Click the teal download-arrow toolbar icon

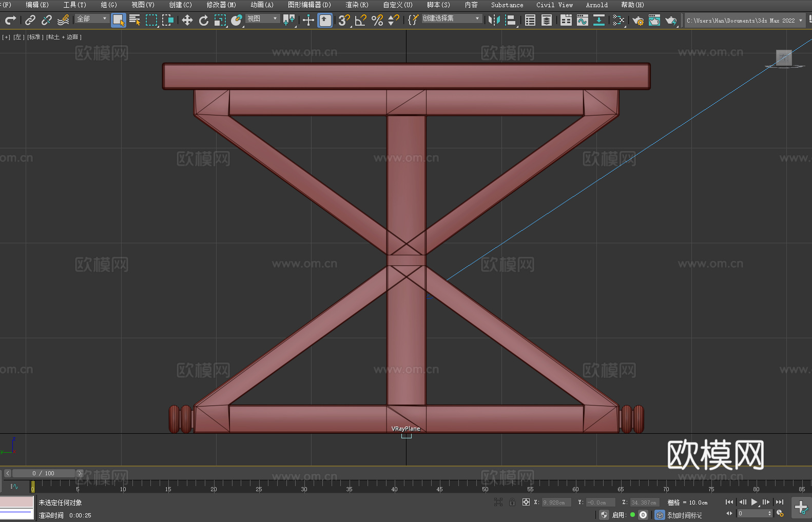coord(599,20)
